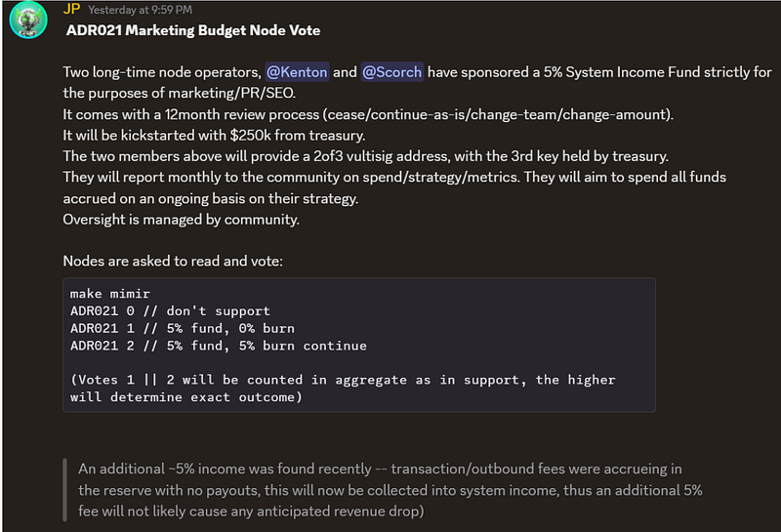Click the 'the purposes of marketing/PR/SEO.' line

point(180,93)
